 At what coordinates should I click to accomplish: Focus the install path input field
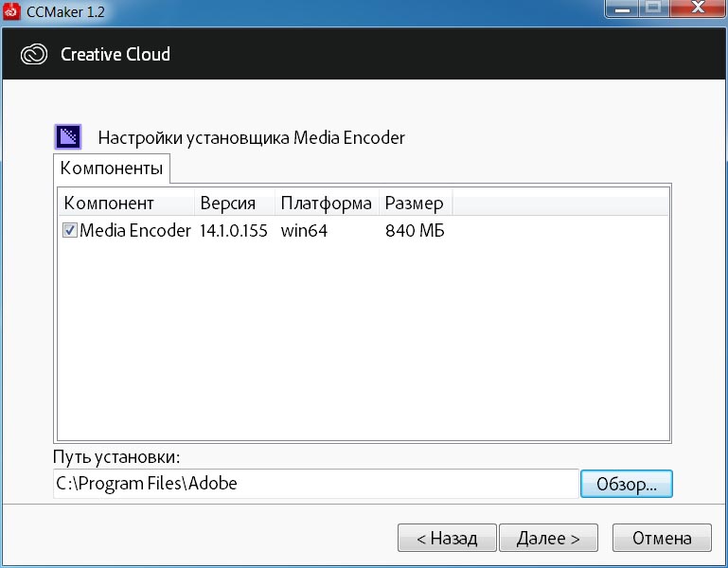point(314,483)
